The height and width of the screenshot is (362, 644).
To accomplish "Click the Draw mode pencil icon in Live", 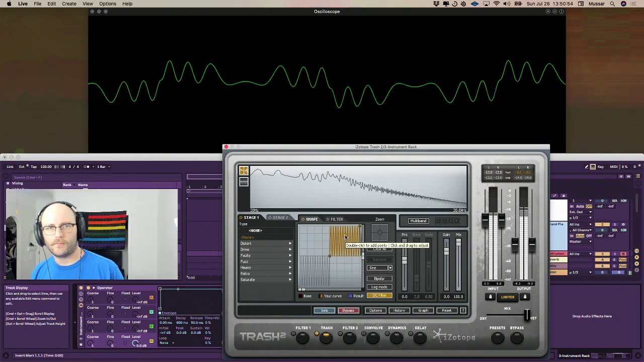I will click(x=587, y=166).
